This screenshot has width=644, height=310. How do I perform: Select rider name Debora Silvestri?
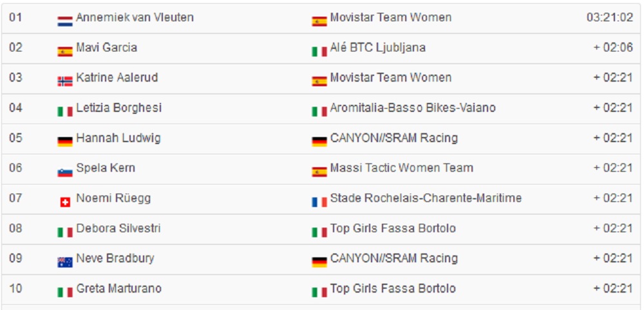pos(118,228)
